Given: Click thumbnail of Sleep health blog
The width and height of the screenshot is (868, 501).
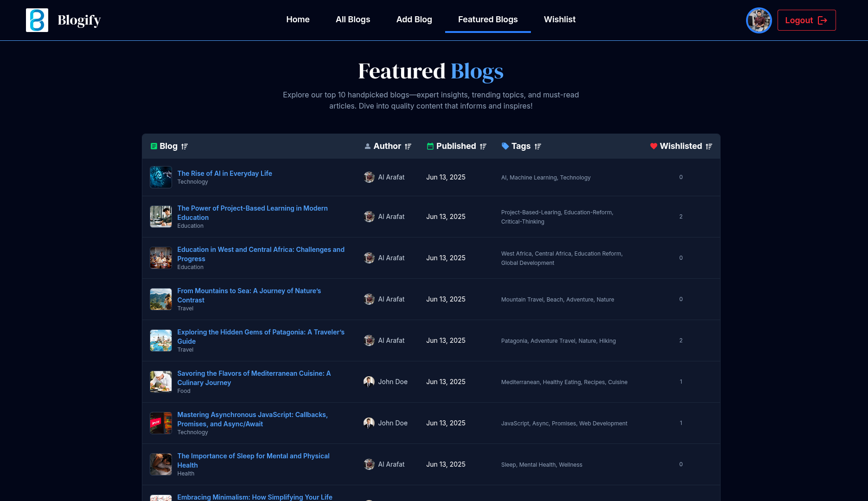Looking at the screenshot, I should point(161,464).
